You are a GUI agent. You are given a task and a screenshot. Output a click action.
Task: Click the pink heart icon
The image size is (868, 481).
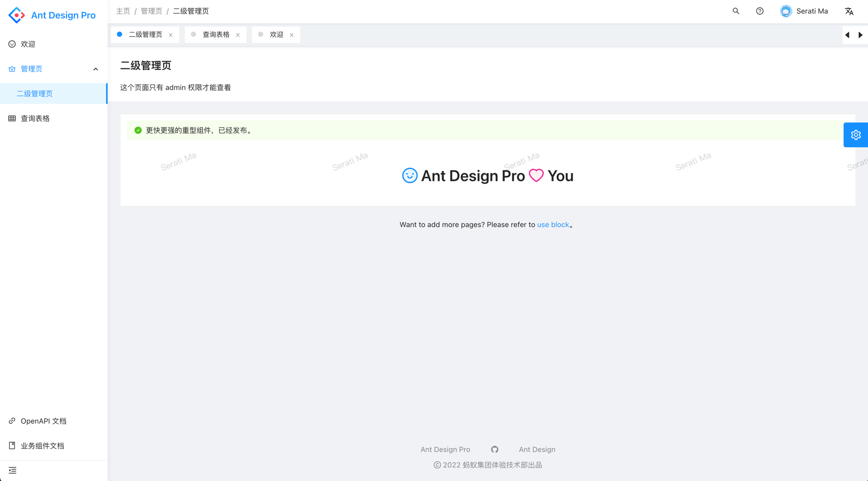point(536,176)
